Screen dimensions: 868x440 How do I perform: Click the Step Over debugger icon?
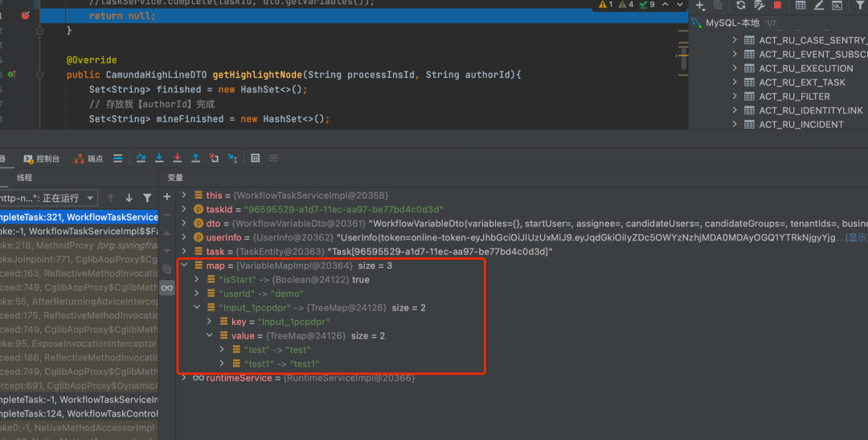pyautogui.click(x=141, y=158)
